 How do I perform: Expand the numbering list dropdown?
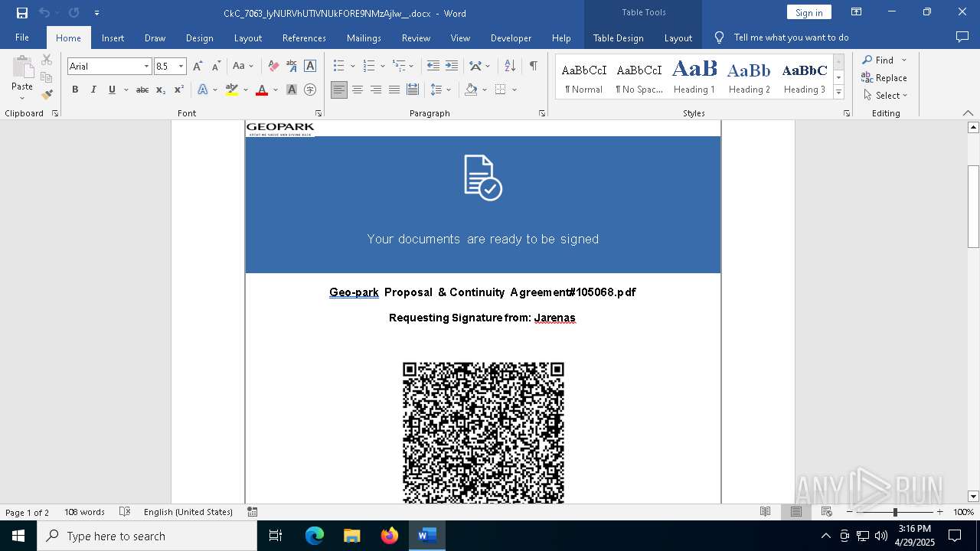coord(382,67)
